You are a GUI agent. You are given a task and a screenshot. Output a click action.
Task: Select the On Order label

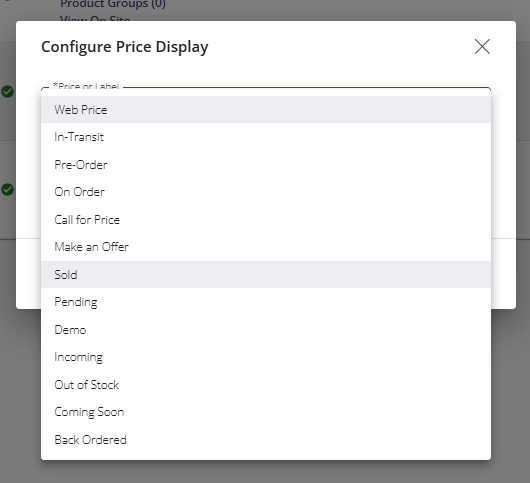[266, 192]
